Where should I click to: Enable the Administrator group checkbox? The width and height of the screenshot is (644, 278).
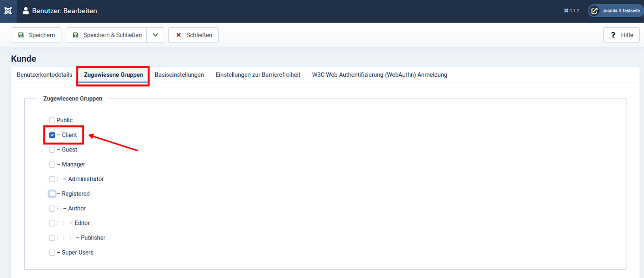tap(52, 179)
